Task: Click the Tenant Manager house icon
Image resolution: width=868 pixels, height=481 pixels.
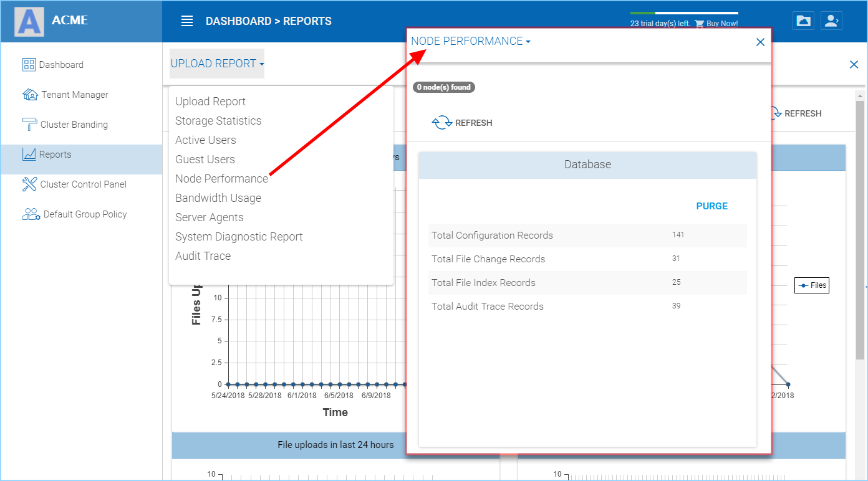Action: pyautogui.click(x=30, y=95)
